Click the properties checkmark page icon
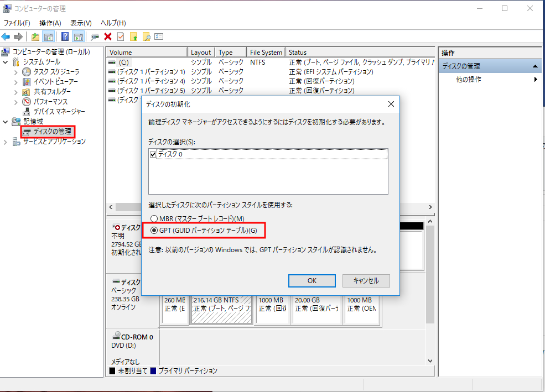 click(121, 36)
